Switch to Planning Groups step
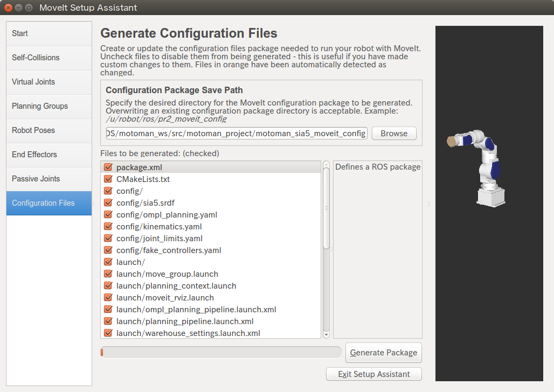 [49, 106]
